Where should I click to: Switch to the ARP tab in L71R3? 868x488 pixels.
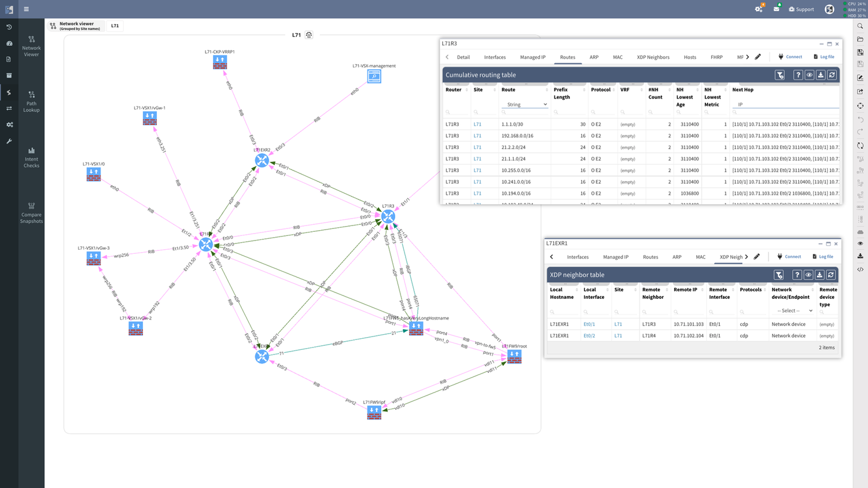click(x=594, y=57)
